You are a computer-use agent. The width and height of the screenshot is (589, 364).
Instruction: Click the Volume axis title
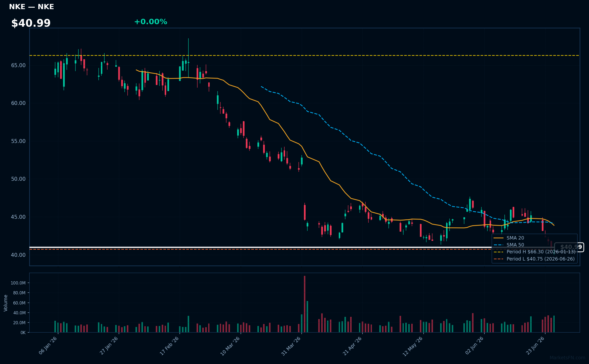click(6, 303)
